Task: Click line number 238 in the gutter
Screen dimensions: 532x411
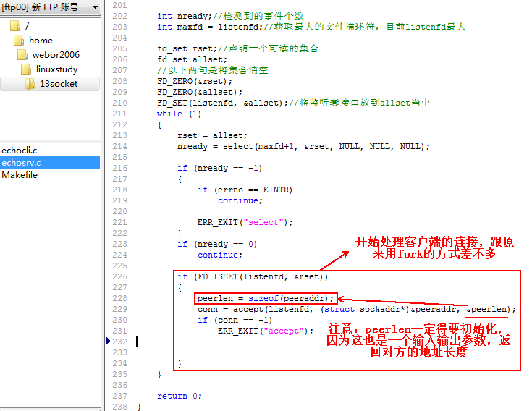Action: [x=119, y=407]
